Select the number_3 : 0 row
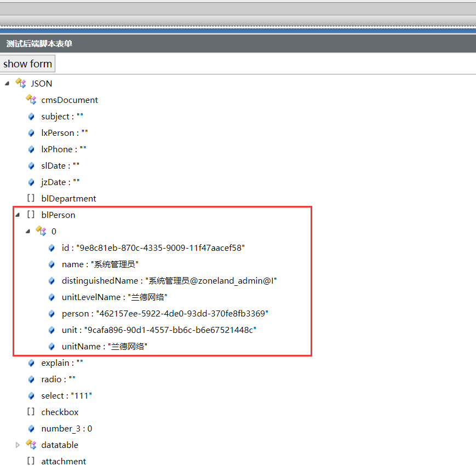 point(67,428)
